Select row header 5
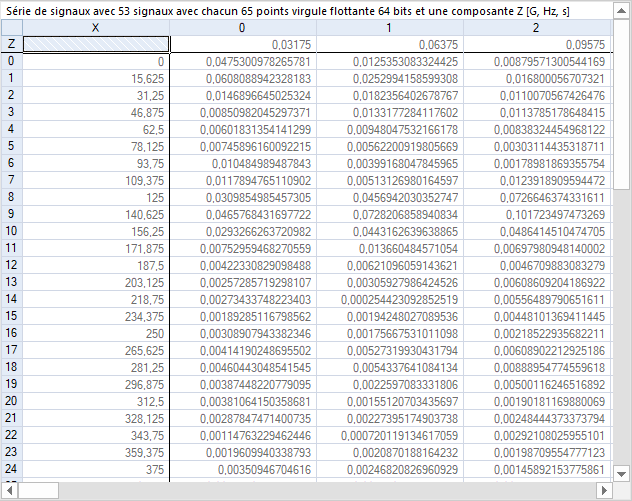 (x=12, y=146)
